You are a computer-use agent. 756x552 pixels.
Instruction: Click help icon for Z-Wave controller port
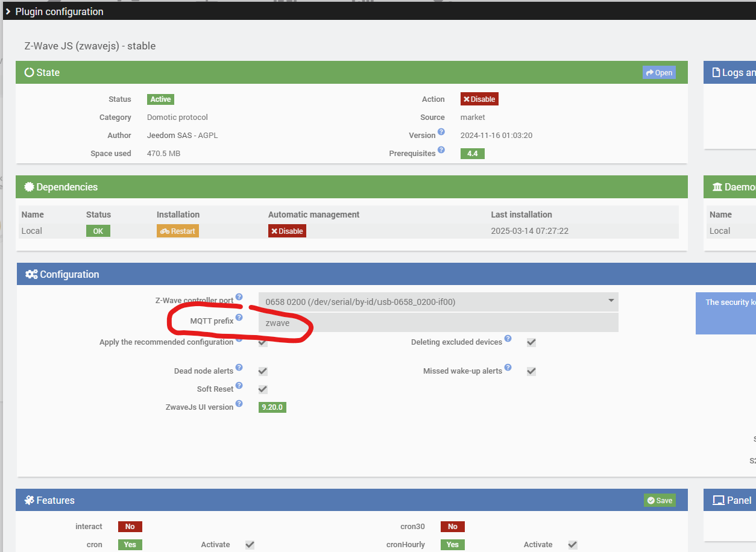point(239,297)
